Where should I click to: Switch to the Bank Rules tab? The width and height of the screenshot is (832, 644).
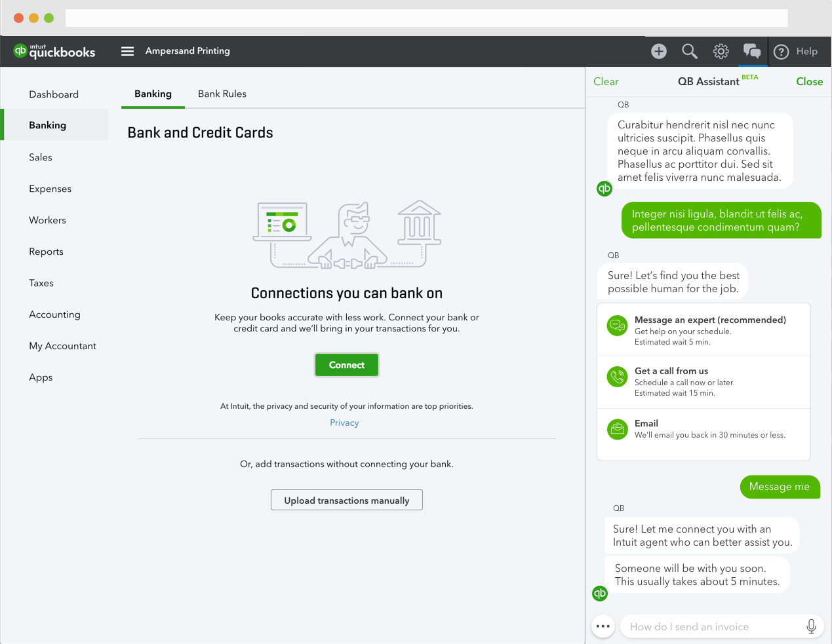pos(222,94)
